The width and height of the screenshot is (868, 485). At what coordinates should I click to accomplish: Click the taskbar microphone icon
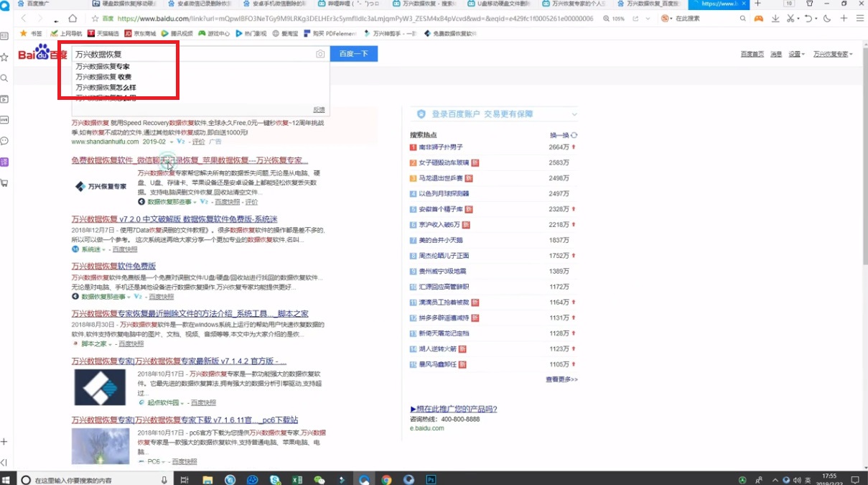[x=164, y=479]
